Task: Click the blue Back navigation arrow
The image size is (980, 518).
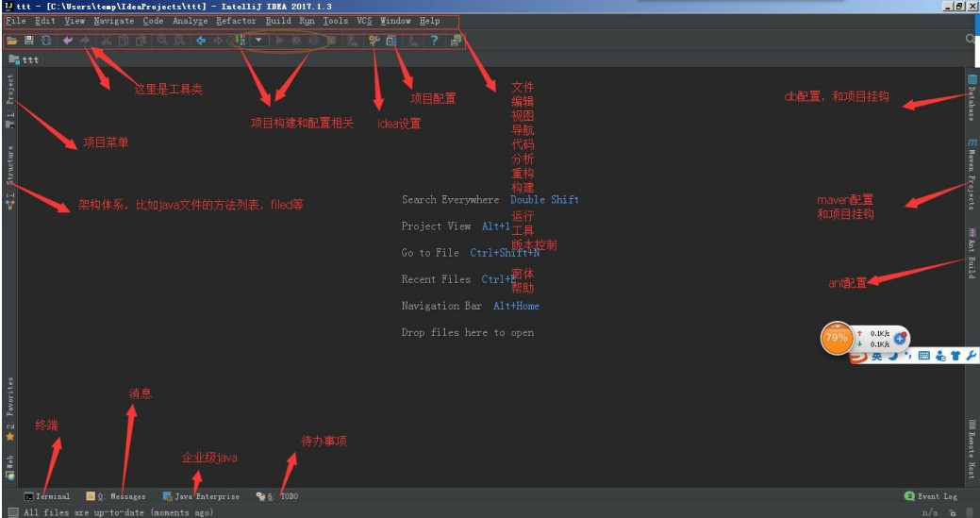Action: [201, 41]
